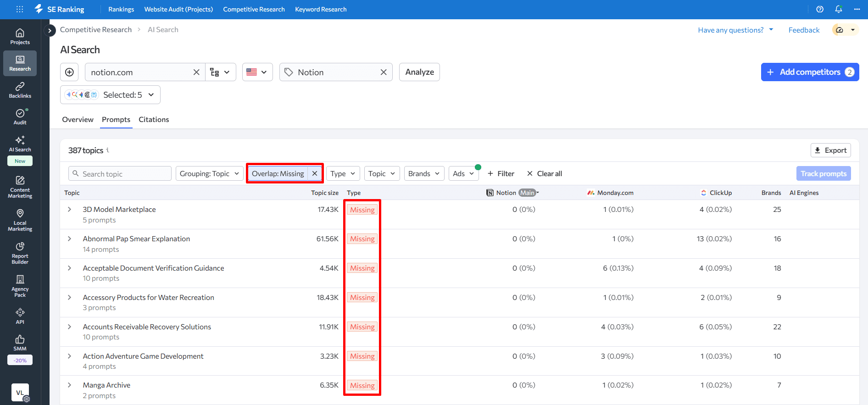The image size is (868, 405).
Task: Click the Analyze button
Action: (419, 72)
